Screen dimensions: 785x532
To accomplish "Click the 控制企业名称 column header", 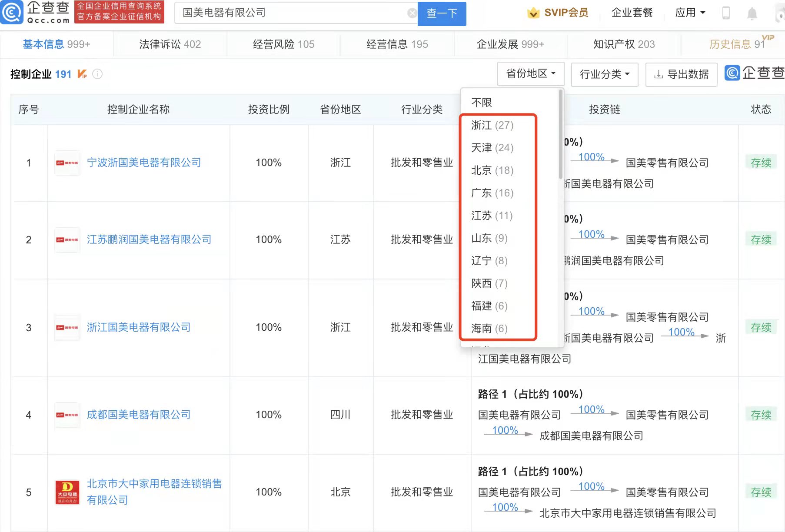I will pyautogui.click(x=138, y=110).
